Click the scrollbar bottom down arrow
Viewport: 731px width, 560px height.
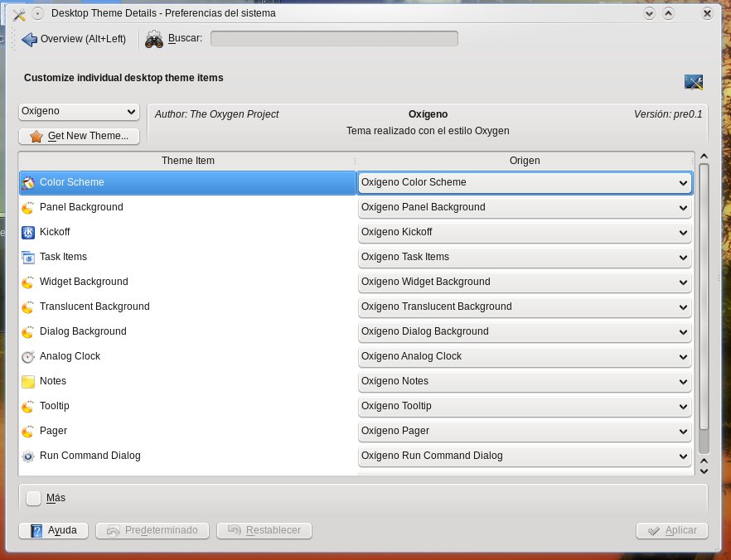click(x=704, y=471)
